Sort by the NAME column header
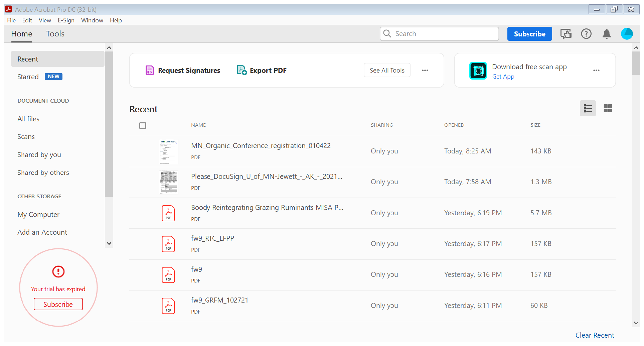This screenshot has height=346, width=644. click(x=198, y=125)
